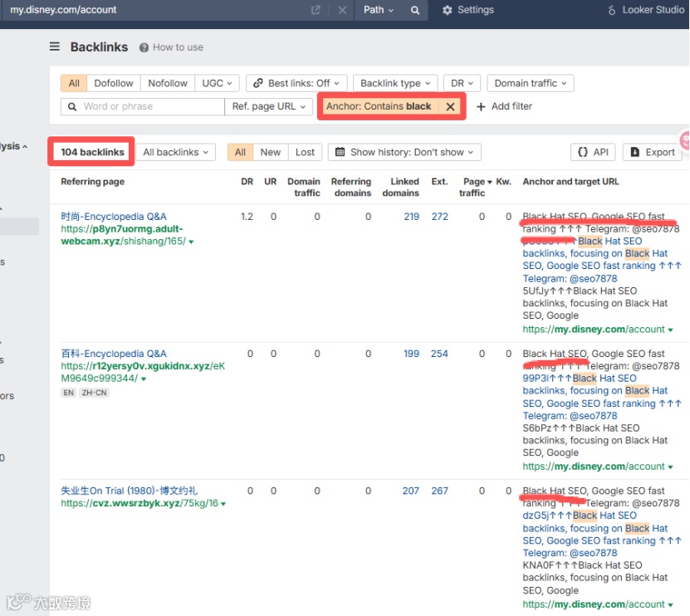
Task: Click the Word or phrase search field
Action: click(x=143, y=106)
